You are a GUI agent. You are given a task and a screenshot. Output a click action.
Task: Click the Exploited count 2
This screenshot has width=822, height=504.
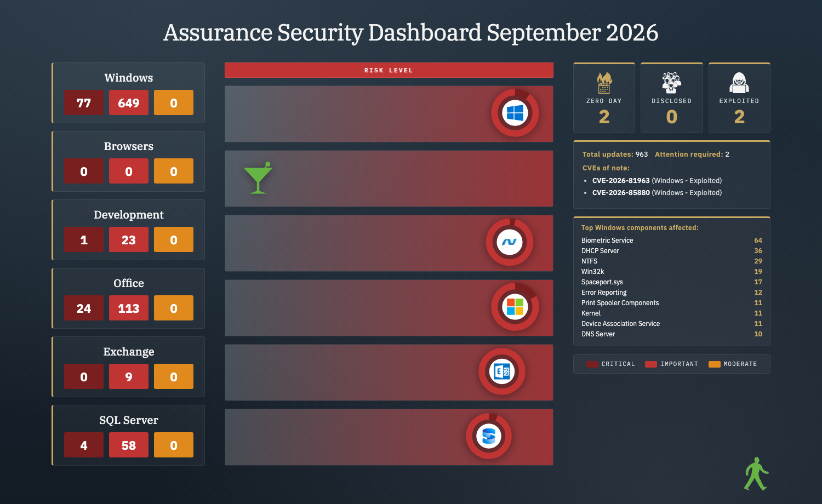(739, 117)
